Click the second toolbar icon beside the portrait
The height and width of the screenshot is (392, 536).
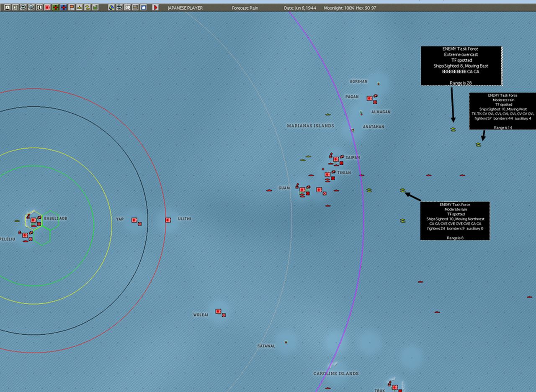15,8
